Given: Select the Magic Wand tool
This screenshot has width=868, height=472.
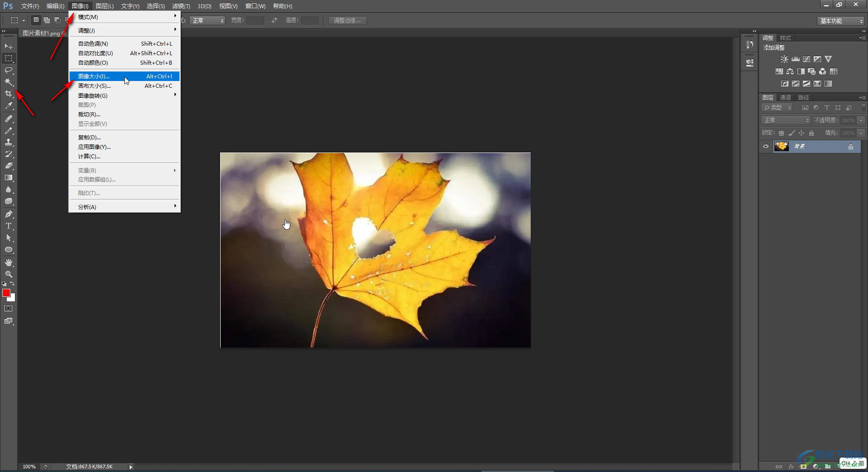Looking at the screenshot, I should tap(9, 82).
